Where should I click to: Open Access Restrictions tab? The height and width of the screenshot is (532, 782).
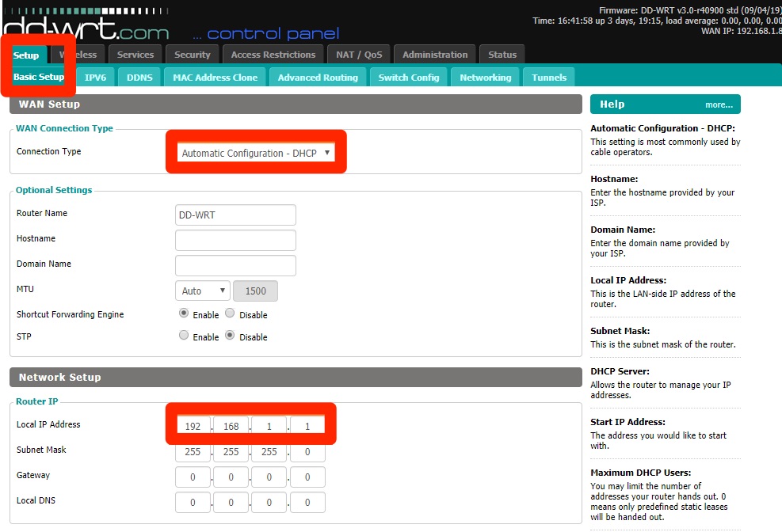coord(273,55)
